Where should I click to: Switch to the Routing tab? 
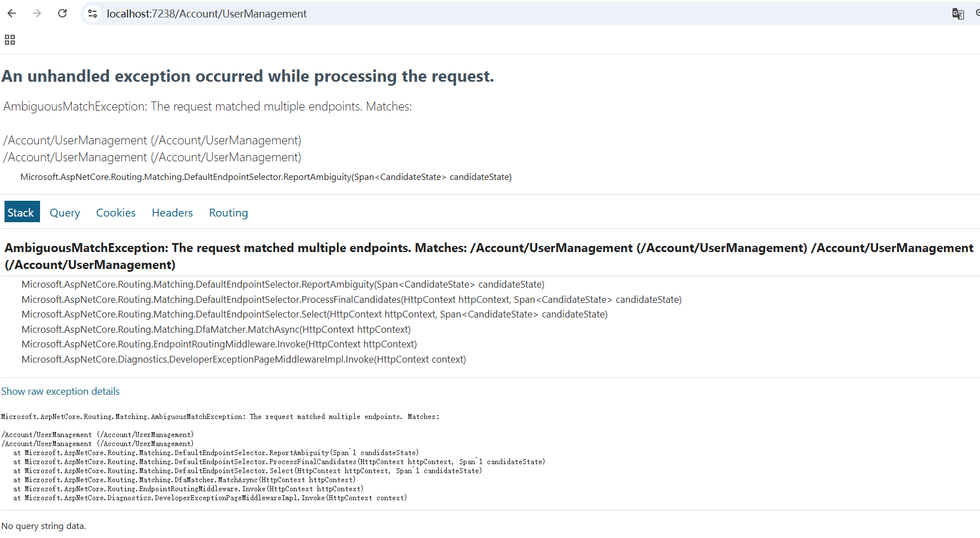pos(228,213)
